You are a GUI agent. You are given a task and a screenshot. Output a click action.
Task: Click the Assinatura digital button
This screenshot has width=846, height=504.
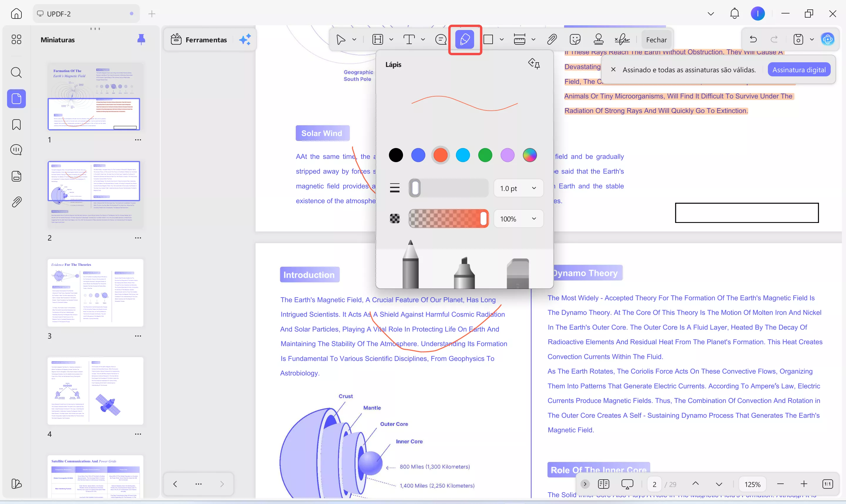pos(799,69)
